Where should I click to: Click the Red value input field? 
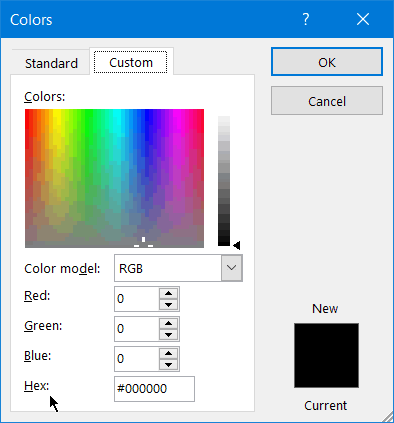click(137, 299)
